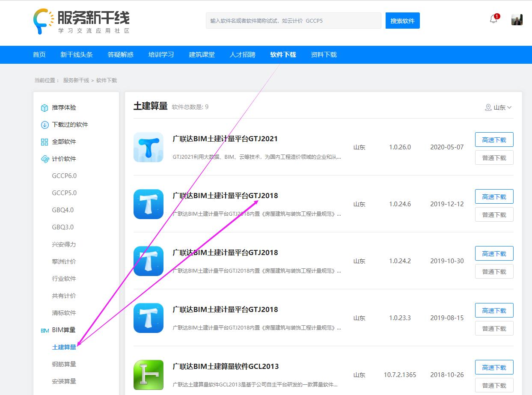Select GBQ3.0 in the sidebar
The image size is (532, 395).
tap(63, 227)
